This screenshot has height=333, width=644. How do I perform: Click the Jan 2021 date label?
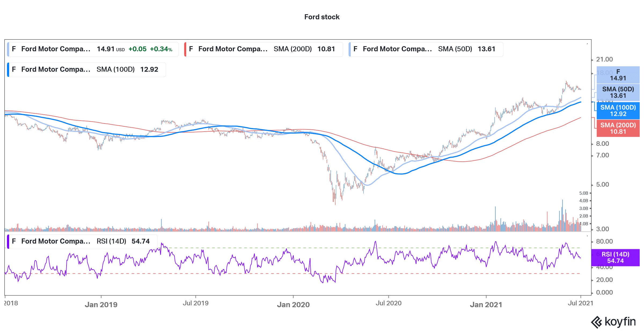click(x=486, y=305)
